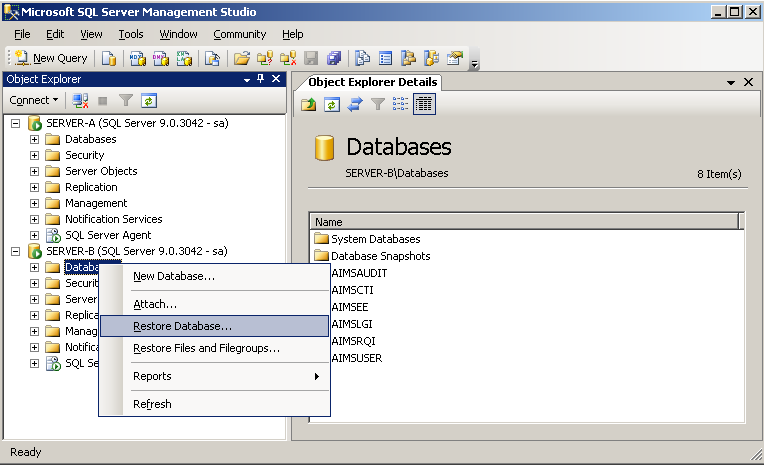Select Attach in the context menu
The image size is (764, 465).
[155, 303]
